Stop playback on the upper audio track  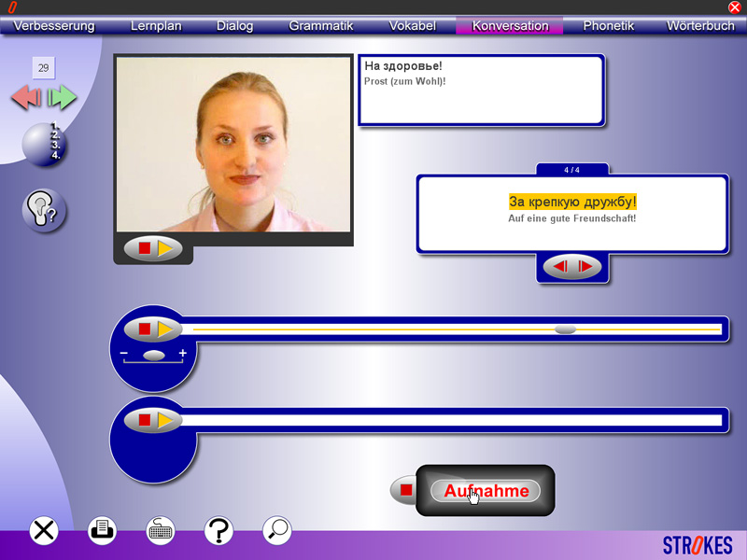click(145, 329)
